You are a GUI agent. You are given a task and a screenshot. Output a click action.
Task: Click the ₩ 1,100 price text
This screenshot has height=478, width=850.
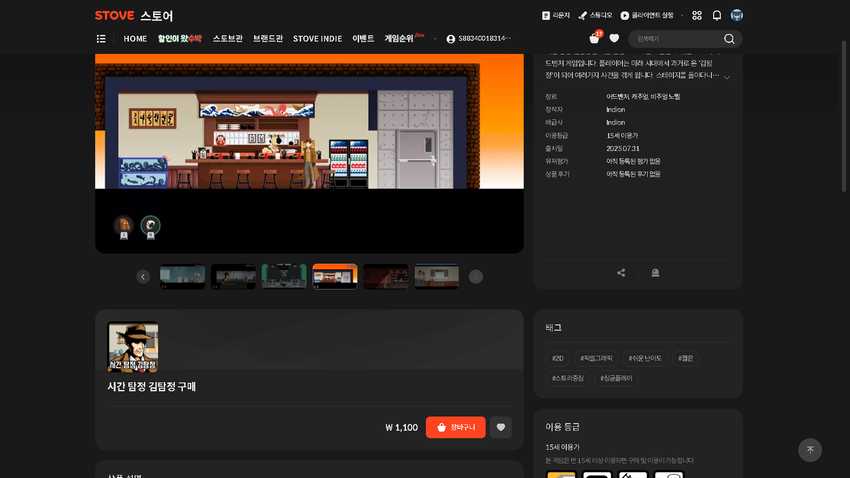tap(401, 428)
